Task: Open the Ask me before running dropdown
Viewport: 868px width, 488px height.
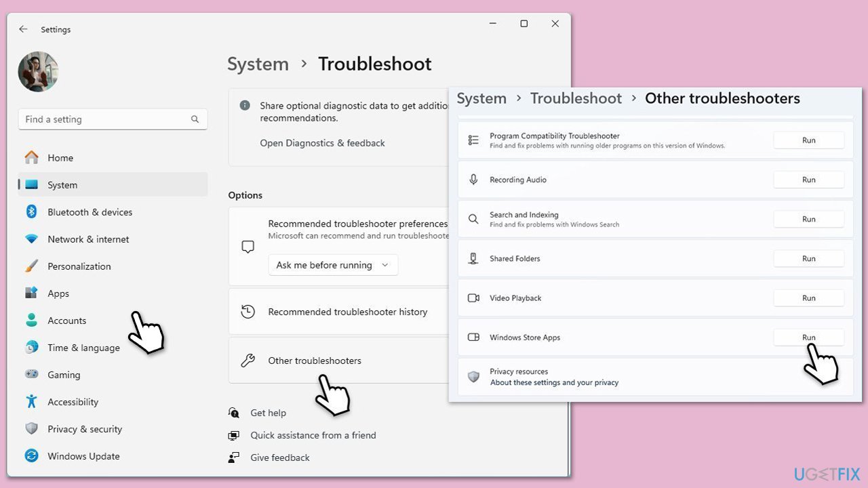Action: pos(333,265)
